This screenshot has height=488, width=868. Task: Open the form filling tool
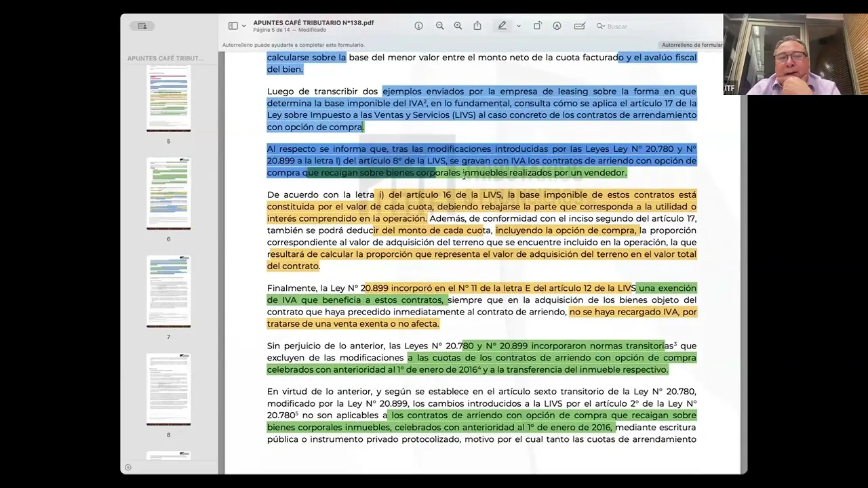tap(579, 26)
